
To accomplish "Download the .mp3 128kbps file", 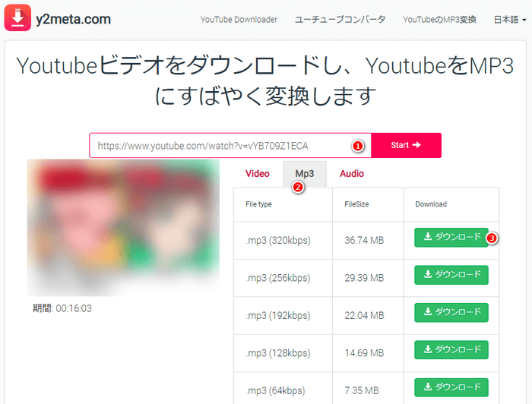I will coord(451,350).
